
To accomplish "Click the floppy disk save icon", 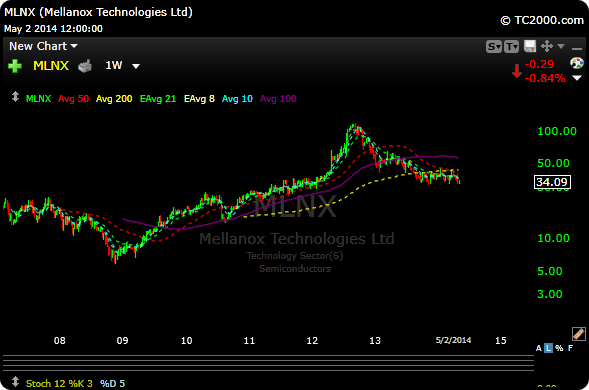I will point(530,46).
